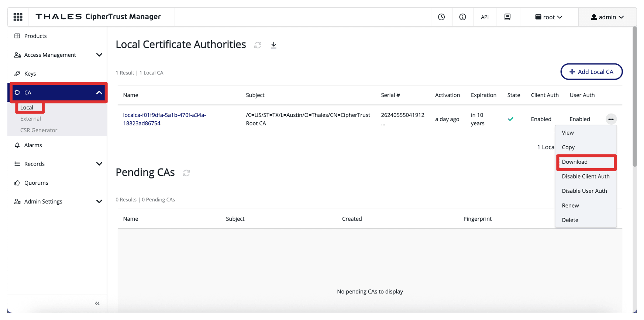Click the Add Local CA button

[x=591, y=72]
